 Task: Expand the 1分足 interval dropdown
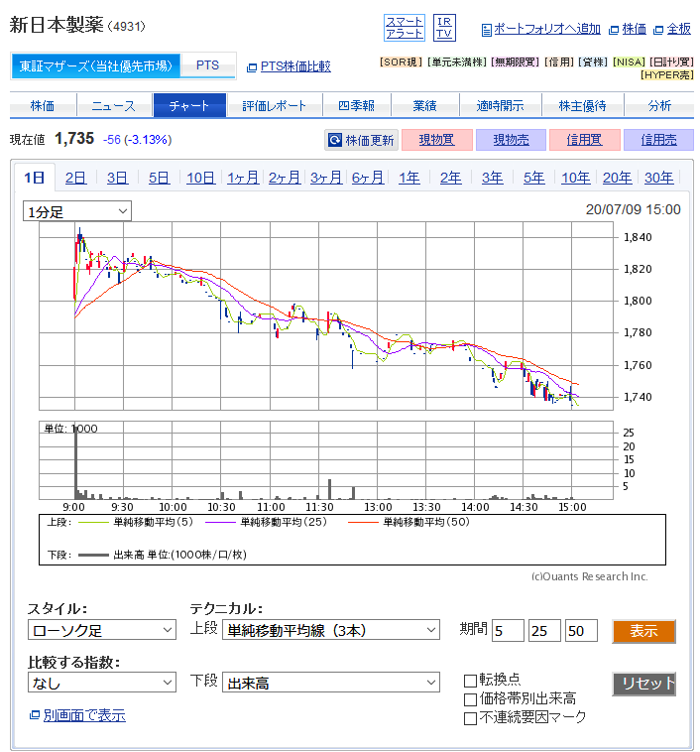point(77,211)
